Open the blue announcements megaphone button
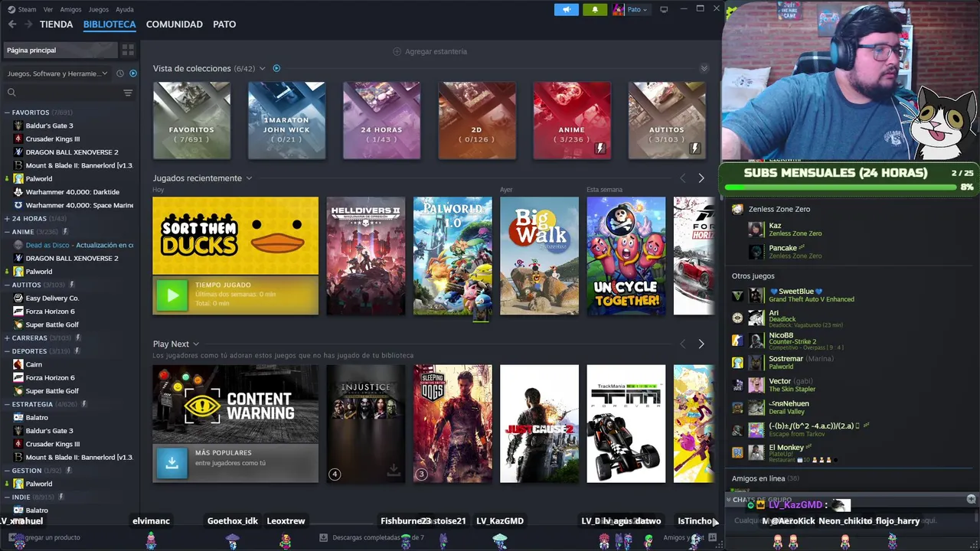This screenshot has height=551, width=980. [567, 9]
